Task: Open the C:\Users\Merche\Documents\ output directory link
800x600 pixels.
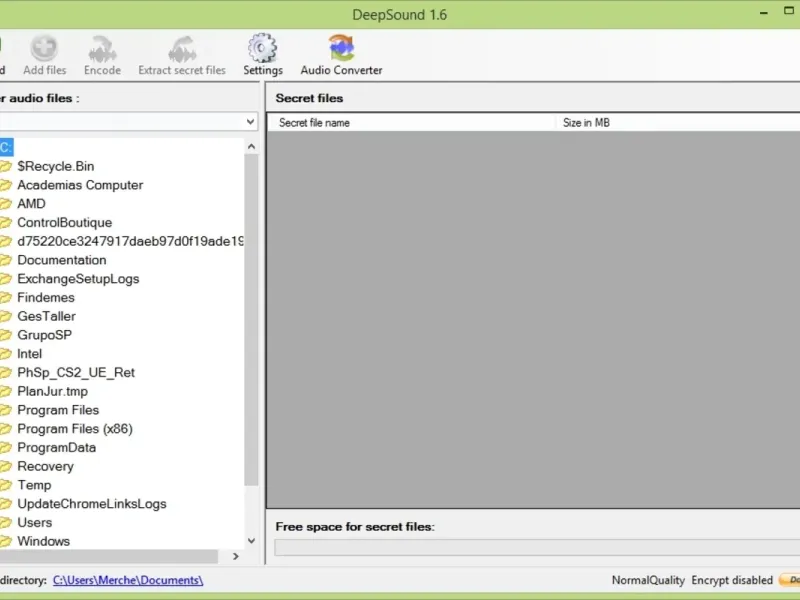Action: tap(128, 580)
